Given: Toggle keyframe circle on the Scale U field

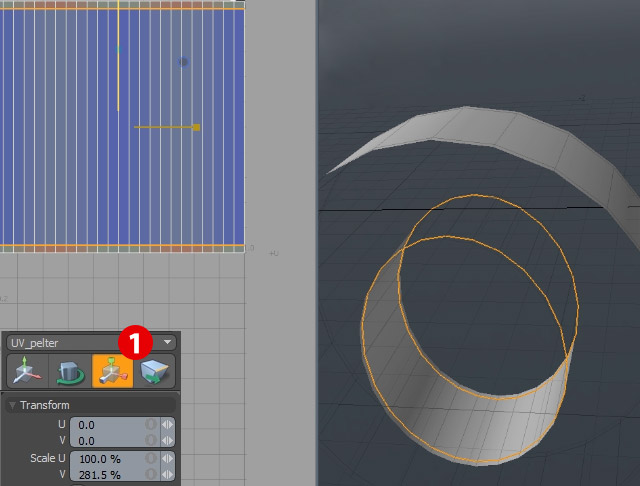Looking at the screenshot, I should 151,459.
